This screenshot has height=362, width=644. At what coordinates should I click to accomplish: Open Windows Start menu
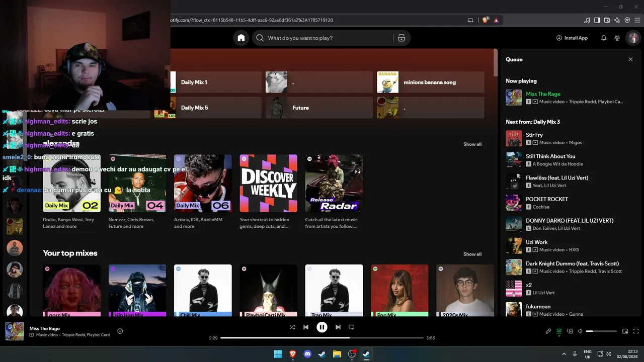(x=278, y=354)
